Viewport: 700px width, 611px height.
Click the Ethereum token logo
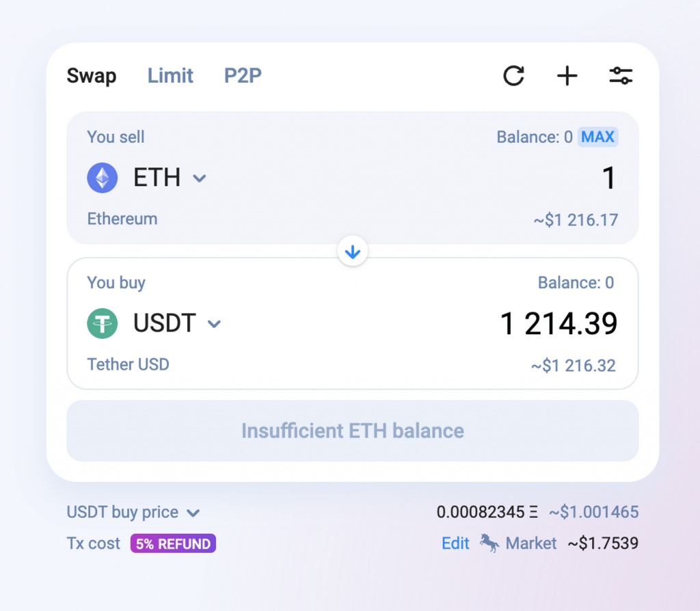[x=103, y=178]
